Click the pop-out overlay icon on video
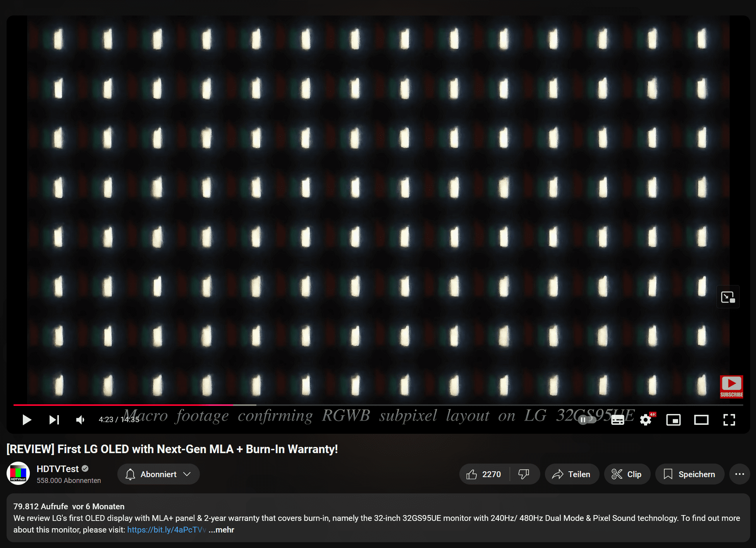Screen dimensions: 756x548 728,297
